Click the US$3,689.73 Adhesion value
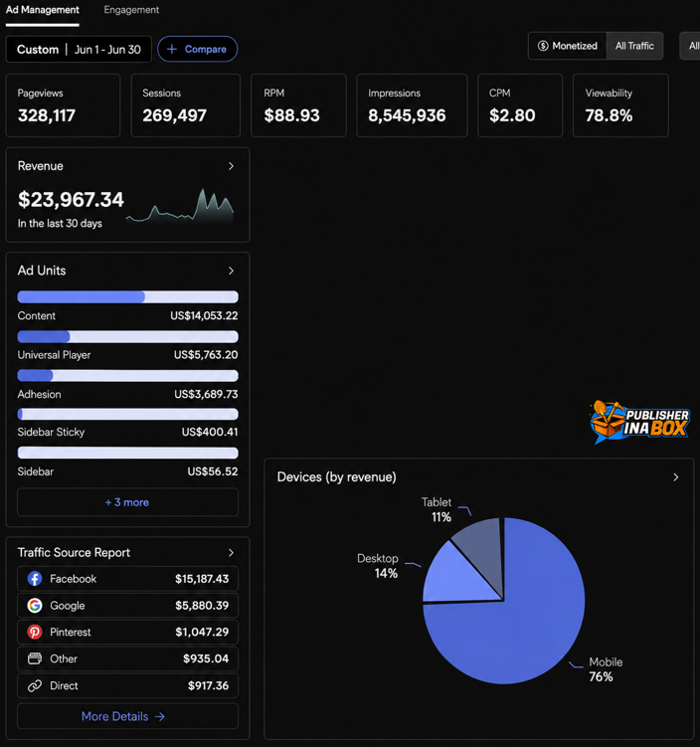This screenshot has width=700, height=747. (x=206, y=395)
